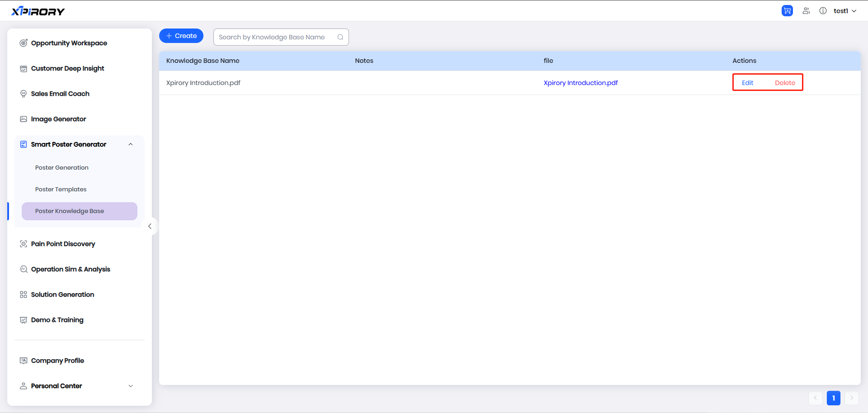Edit the Xpirory Introduction.pdf entry
Viewport: 868px width, 413px height.
(x=747, y=83)
